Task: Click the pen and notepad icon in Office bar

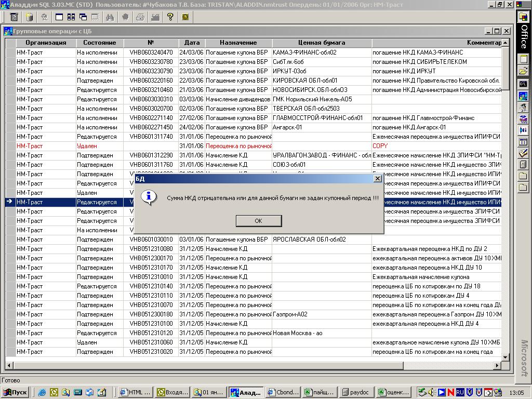Action: click(x=523, y=153)
